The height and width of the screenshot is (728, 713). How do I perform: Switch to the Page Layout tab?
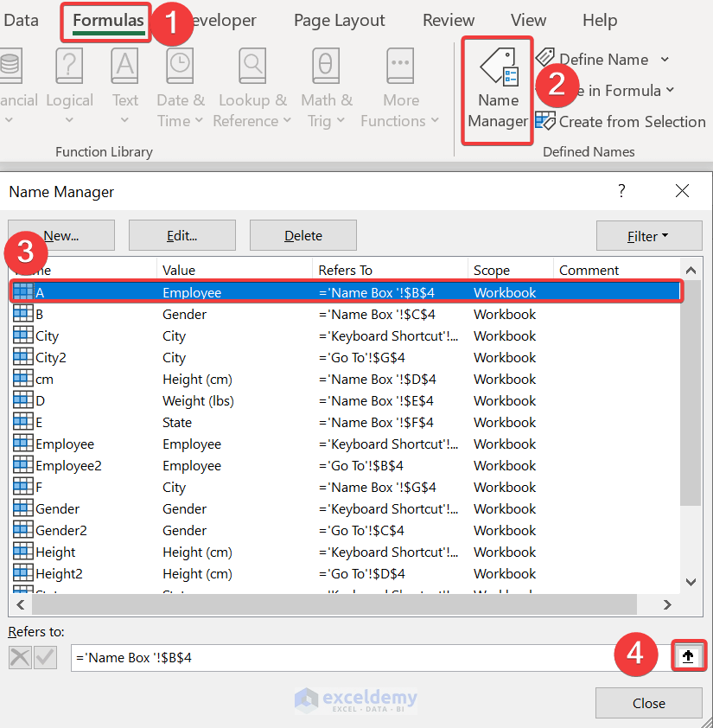(x=339, y=20)
